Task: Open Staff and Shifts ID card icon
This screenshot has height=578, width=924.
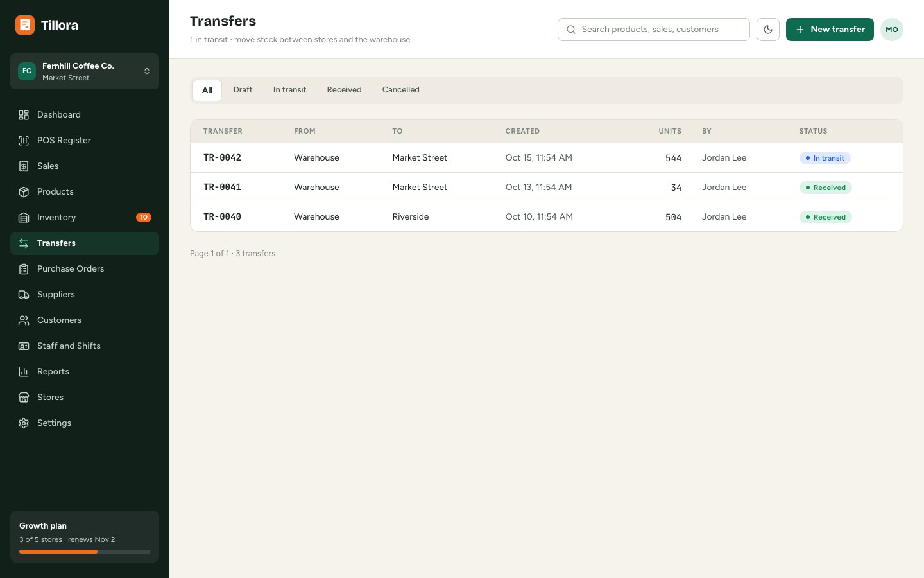Action: (24, 346)
